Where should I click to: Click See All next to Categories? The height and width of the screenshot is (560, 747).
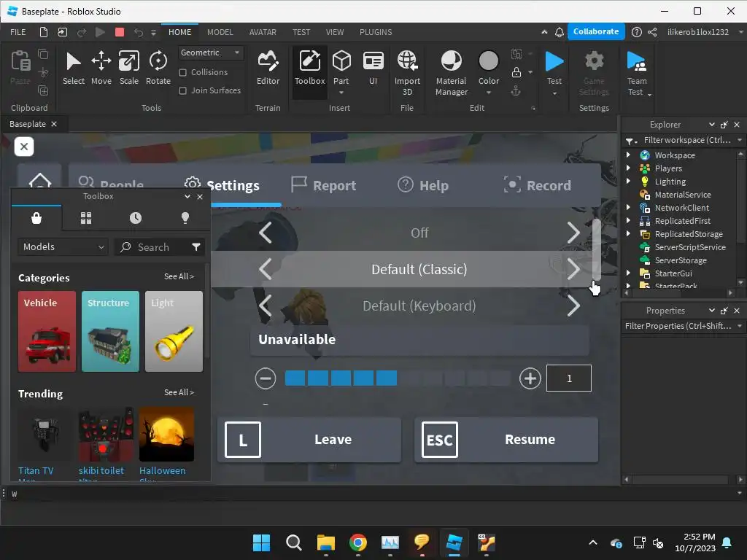pyautogui.click(x=179, y=276)
